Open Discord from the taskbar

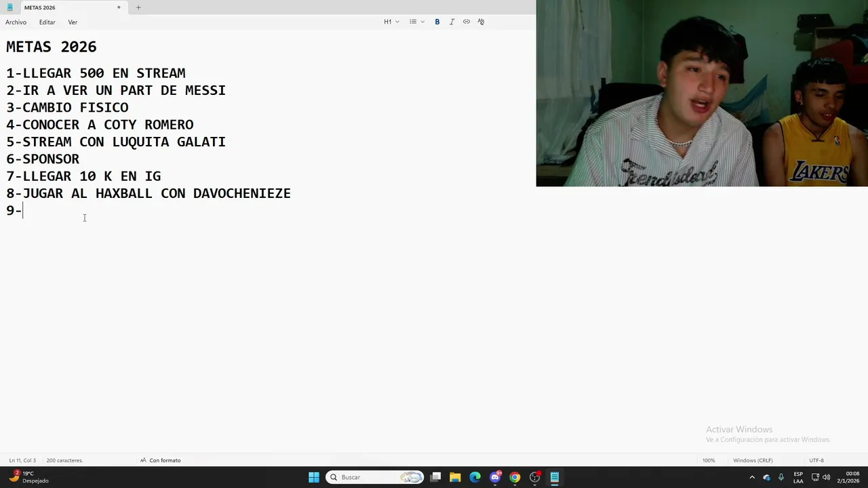[495, 477]
